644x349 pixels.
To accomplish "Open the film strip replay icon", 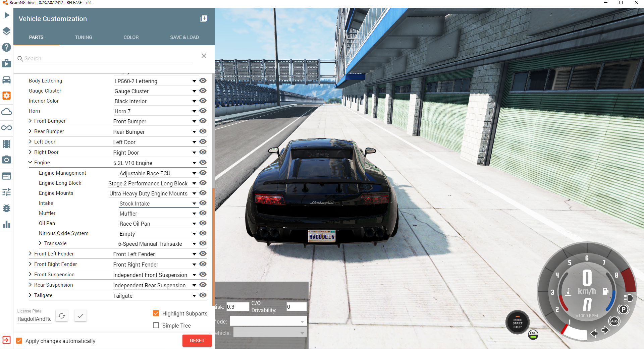I will tap(7, 144).
